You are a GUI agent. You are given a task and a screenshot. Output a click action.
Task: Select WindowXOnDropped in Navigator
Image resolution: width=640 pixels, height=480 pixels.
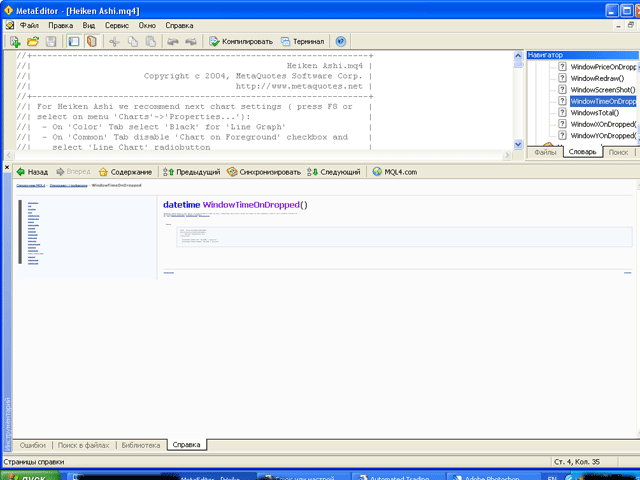pos(603,124)
